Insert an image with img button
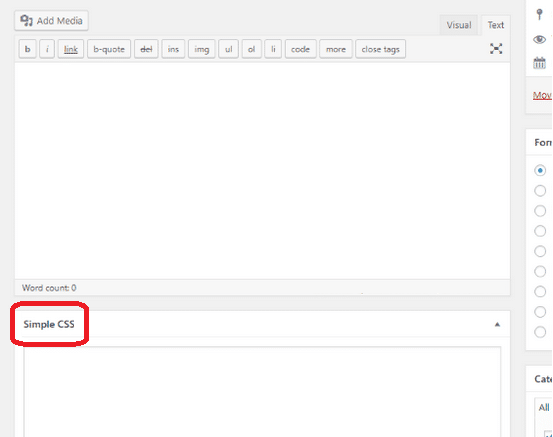This screenshot has height=437, width=553. pyautogui.click(x=202, y=49)
